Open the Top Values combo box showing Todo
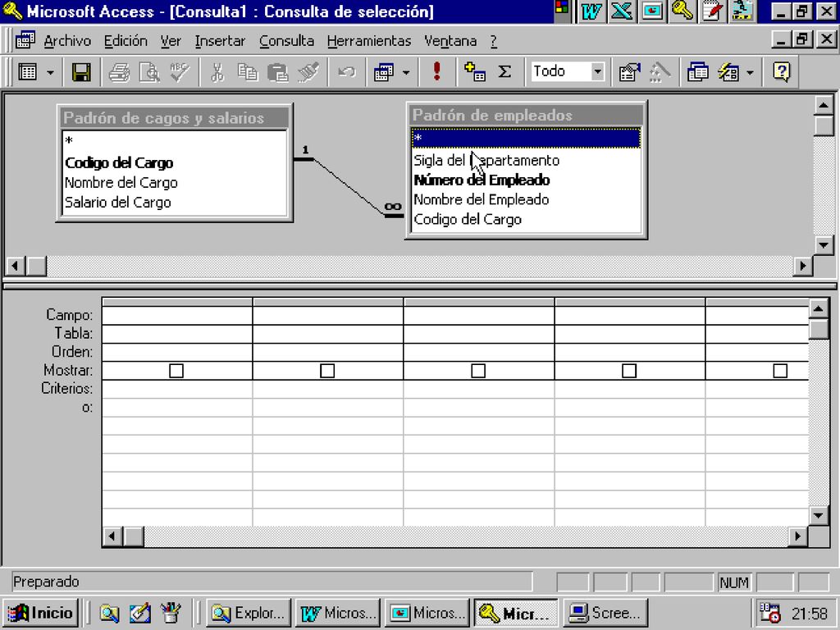This screenshot has height=630, width=840. (568, 71)
